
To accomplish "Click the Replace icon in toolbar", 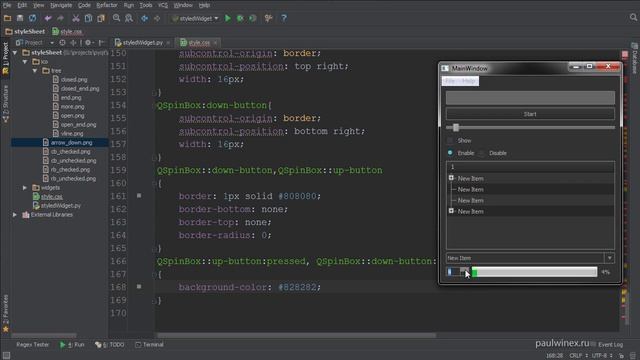I will click(129, 18).
